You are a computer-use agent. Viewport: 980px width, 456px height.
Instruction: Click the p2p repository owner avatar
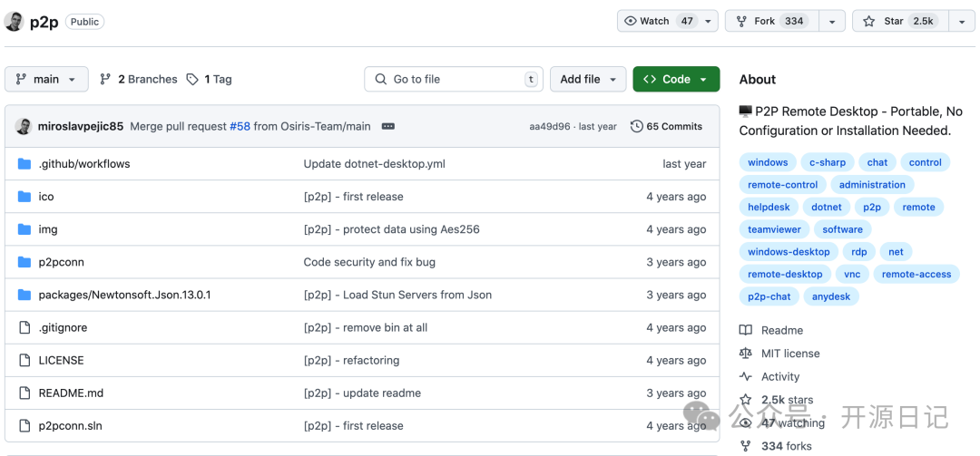(x=14, y=22)
